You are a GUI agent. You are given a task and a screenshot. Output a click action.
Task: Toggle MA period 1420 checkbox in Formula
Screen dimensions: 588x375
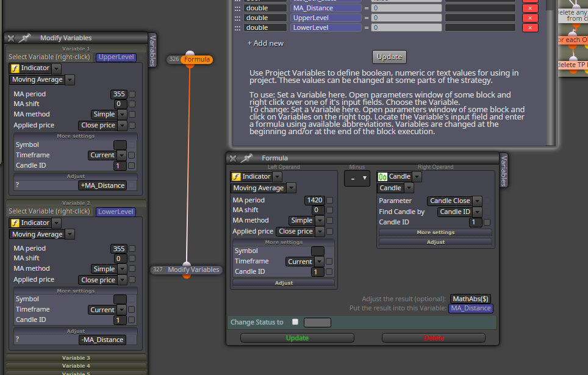[x=329, y=200]
